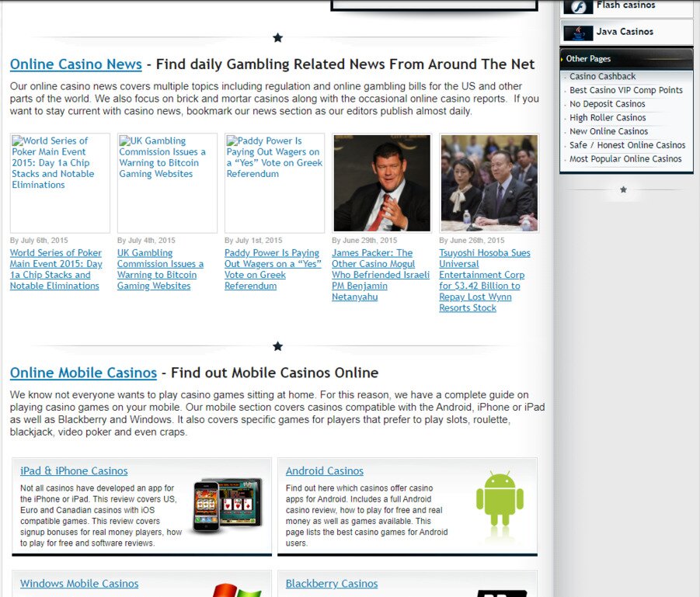The width and height of the screenshot is (700, 597).
Task: Open Most Popular Online Casinos page
Action: pos(625,159)
